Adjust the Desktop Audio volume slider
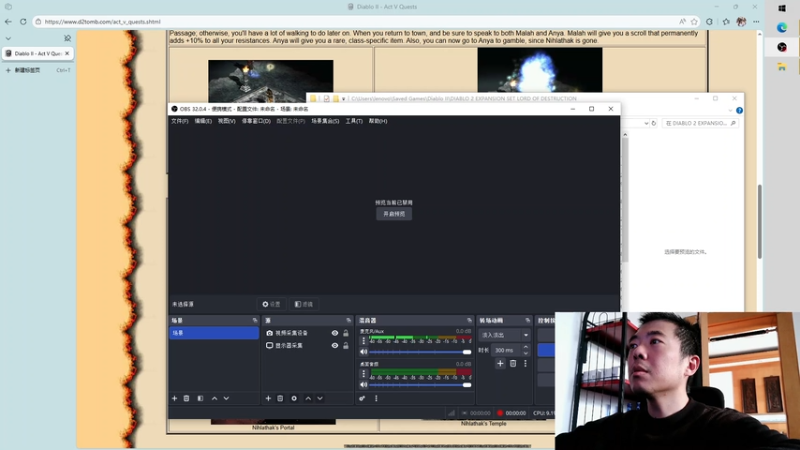Image resolution: width=800 pixels, height=450 pixels. point(420,385)
